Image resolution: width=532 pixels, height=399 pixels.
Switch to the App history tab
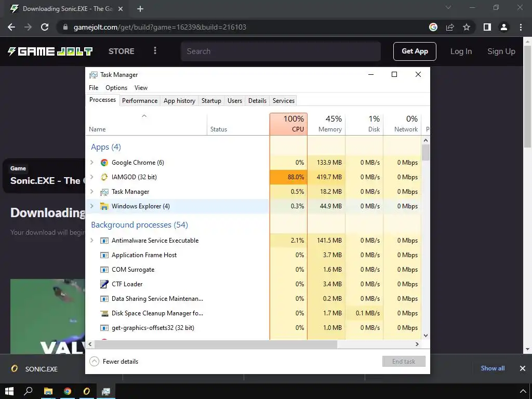[x=179, y=101]
